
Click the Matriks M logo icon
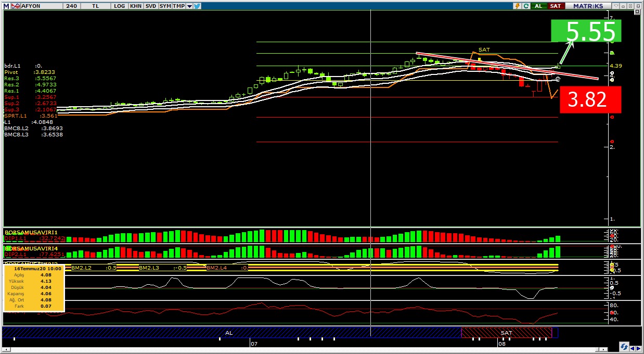tap(6, 6)
